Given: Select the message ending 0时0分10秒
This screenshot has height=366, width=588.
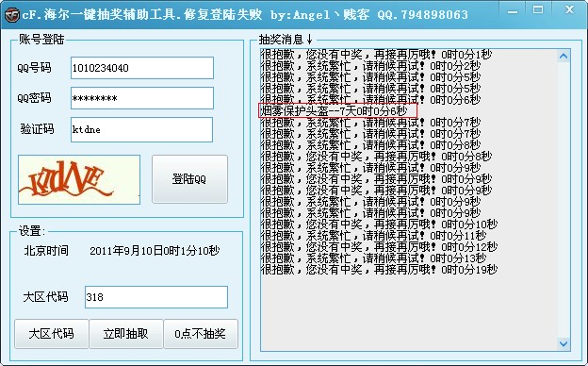Looking at the screenshot, I should click(x=379, y=225).
